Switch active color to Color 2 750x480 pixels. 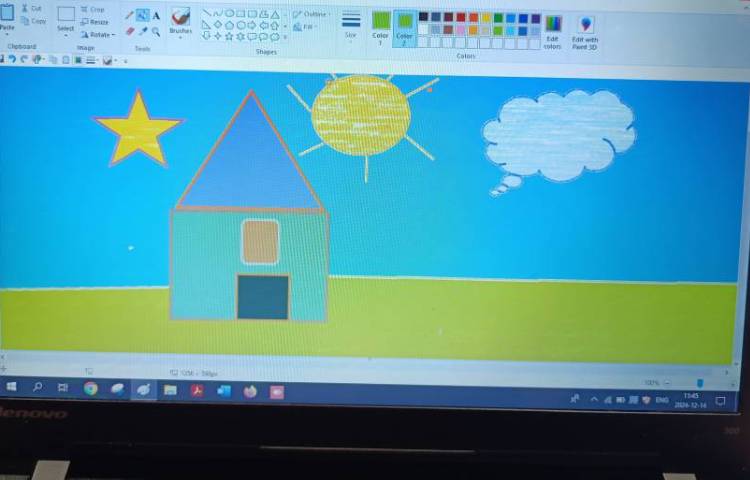[x=405, y=25]
